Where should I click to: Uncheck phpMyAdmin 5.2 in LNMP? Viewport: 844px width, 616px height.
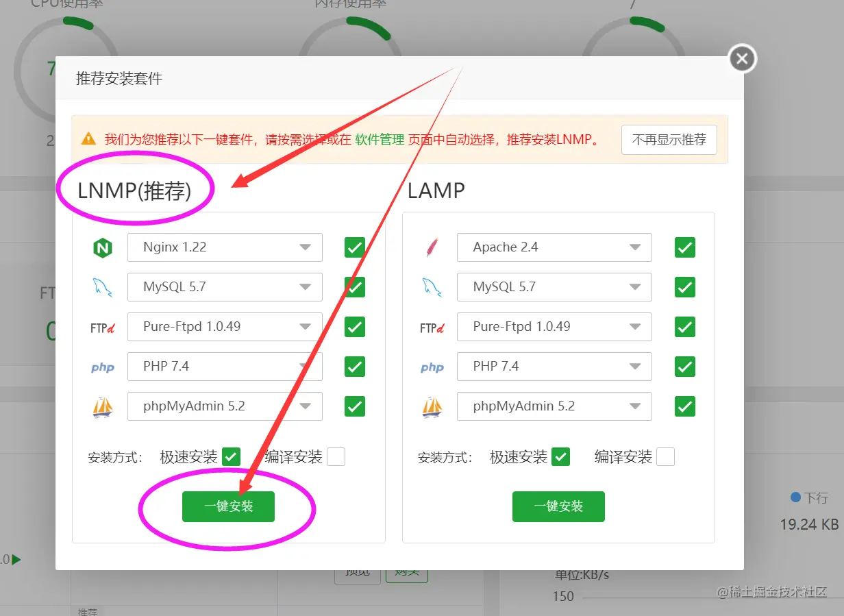click(x=355, y=406)
